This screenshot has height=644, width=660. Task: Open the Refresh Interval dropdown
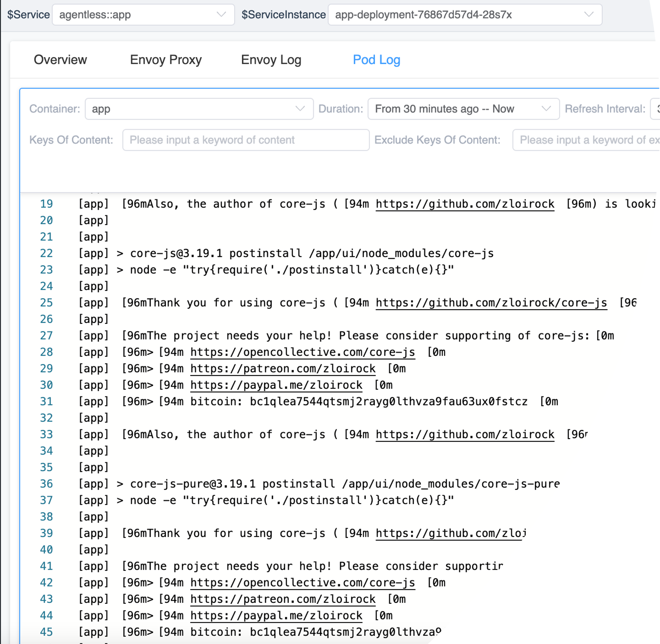coord(655,109)
